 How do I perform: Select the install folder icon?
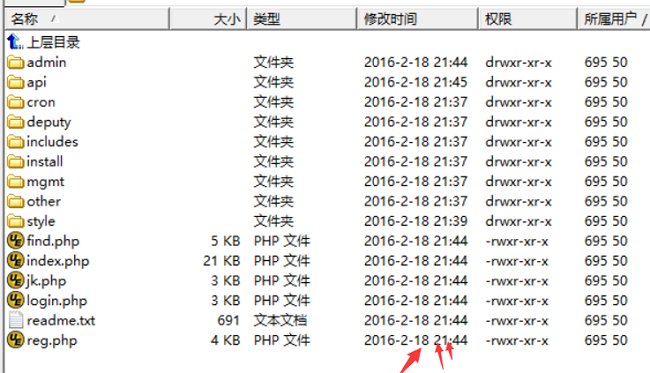(x=15, y=162)
